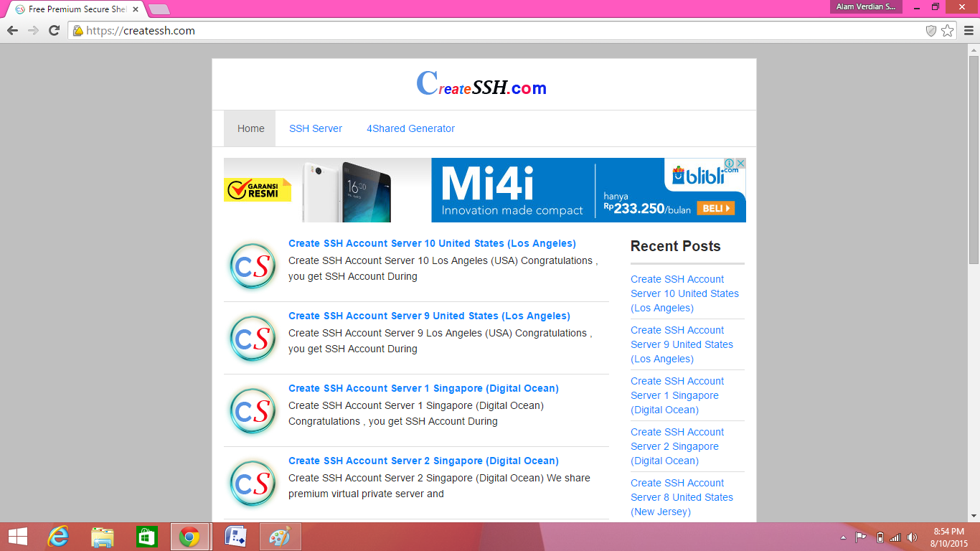
Task: Click the padlock security icon in address bar
Action: [77, 31]
